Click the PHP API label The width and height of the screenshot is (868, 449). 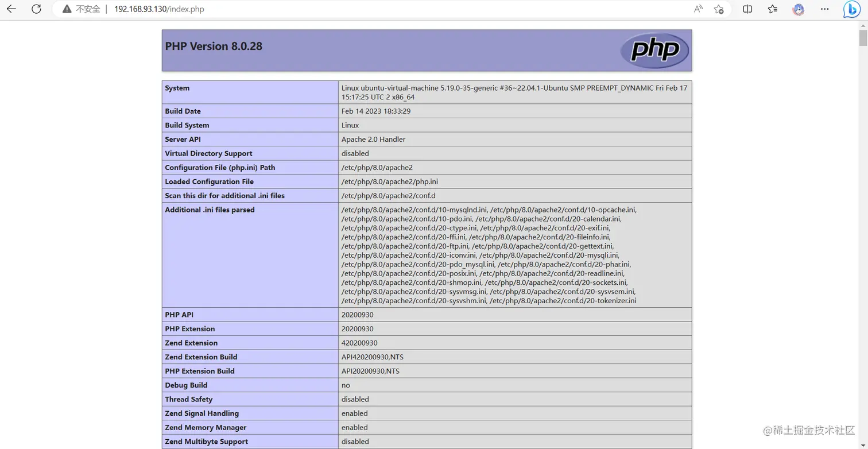click(x=179, y=315)
